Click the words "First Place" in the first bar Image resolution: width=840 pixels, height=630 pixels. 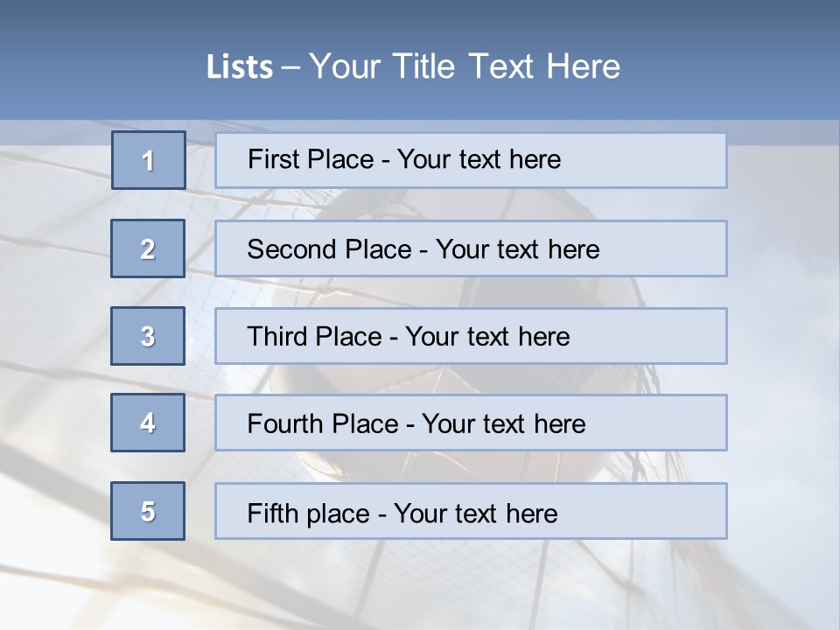pos(311,159)
